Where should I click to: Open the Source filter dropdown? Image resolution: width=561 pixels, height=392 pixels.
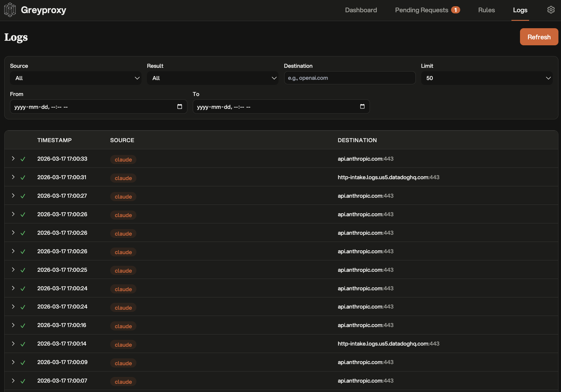[x=75, y=78]
